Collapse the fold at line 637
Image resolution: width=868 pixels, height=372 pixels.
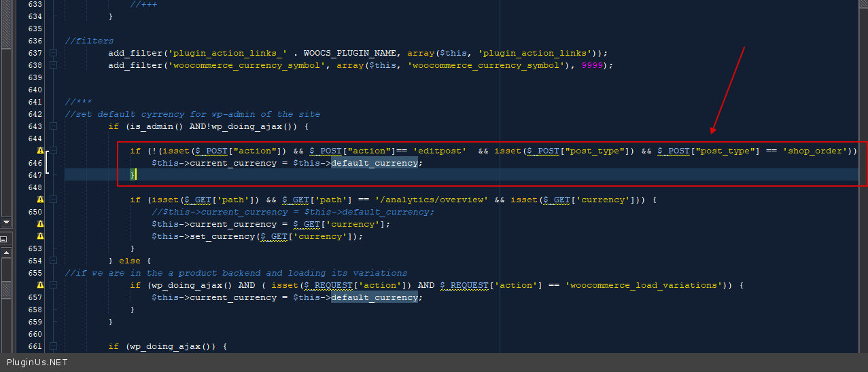point(54,53)
